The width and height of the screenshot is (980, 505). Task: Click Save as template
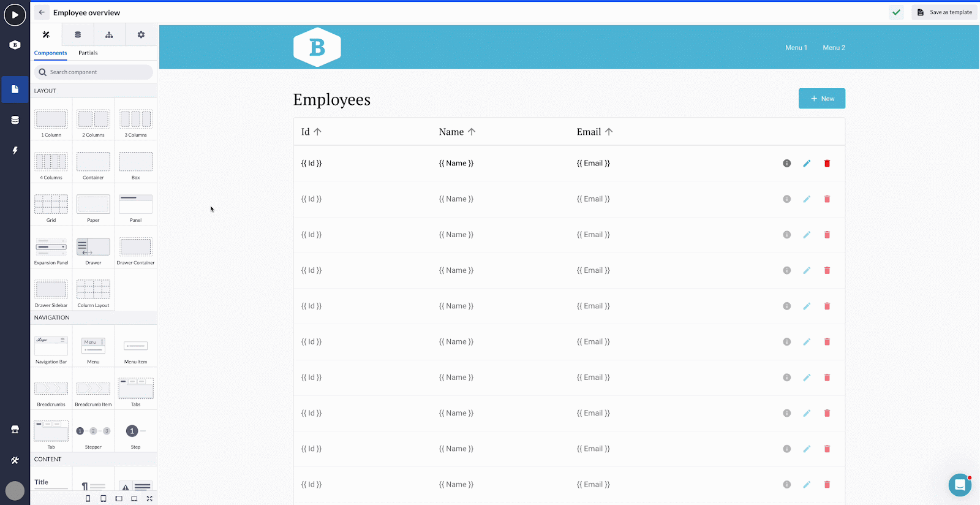[x=944, y=12]
